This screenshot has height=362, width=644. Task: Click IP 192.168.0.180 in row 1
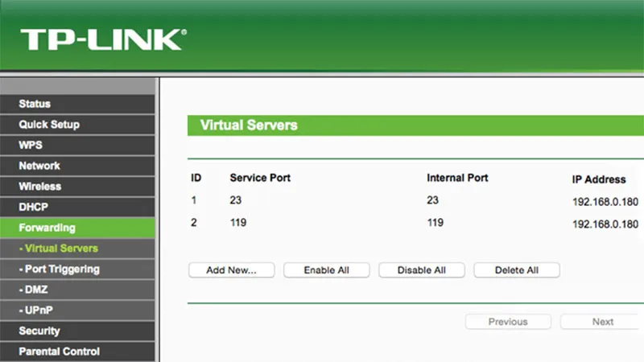click(x=605, y=202)
